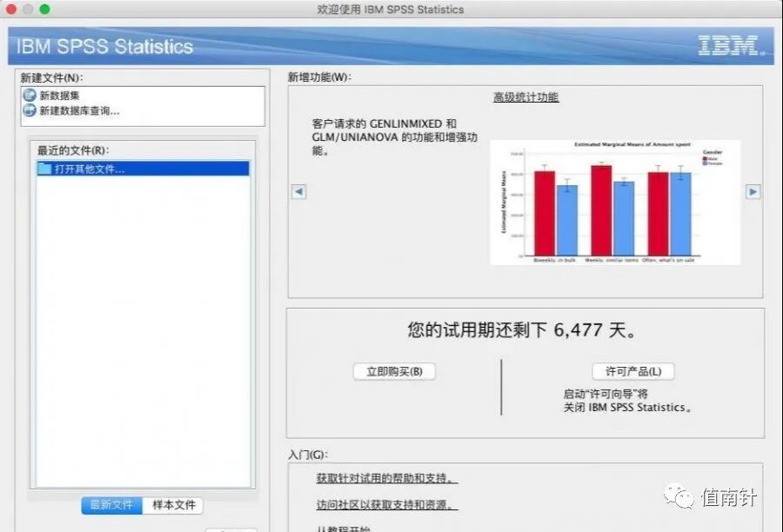Open 获取针对试用的帮助和支持 link

(x=387, y=478)
